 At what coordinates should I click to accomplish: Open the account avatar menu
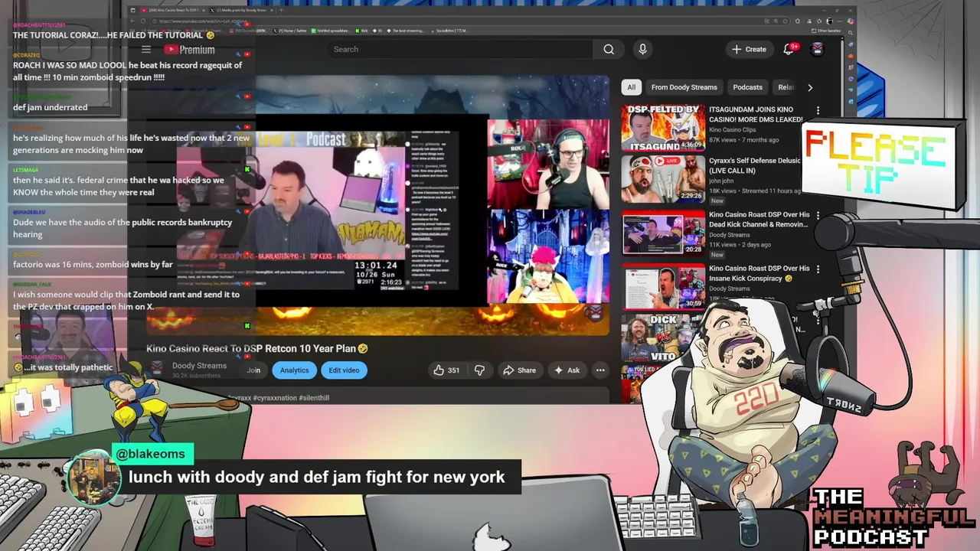[x=817, y=49]
